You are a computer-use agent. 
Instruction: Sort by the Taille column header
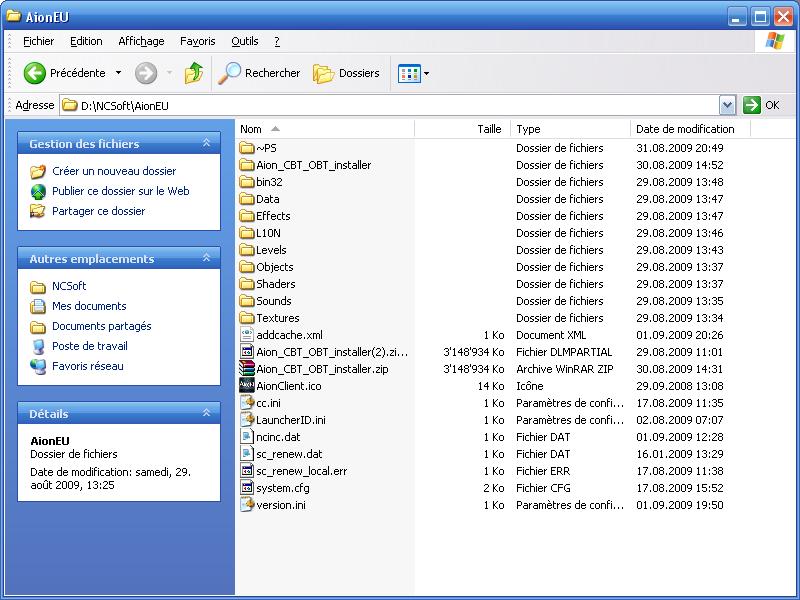click(x=462, y=129)
